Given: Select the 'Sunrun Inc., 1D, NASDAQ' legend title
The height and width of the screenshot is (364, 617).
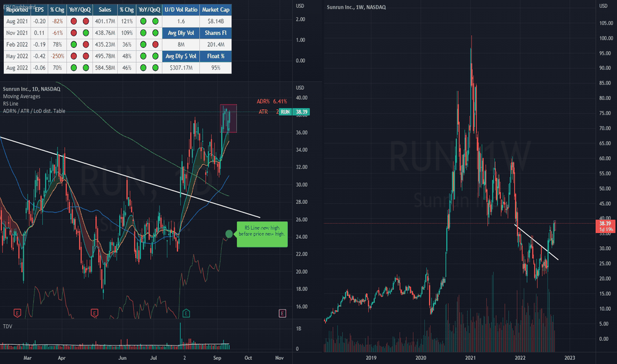Looking at the screenshot, I should click(x=32, y=89).
